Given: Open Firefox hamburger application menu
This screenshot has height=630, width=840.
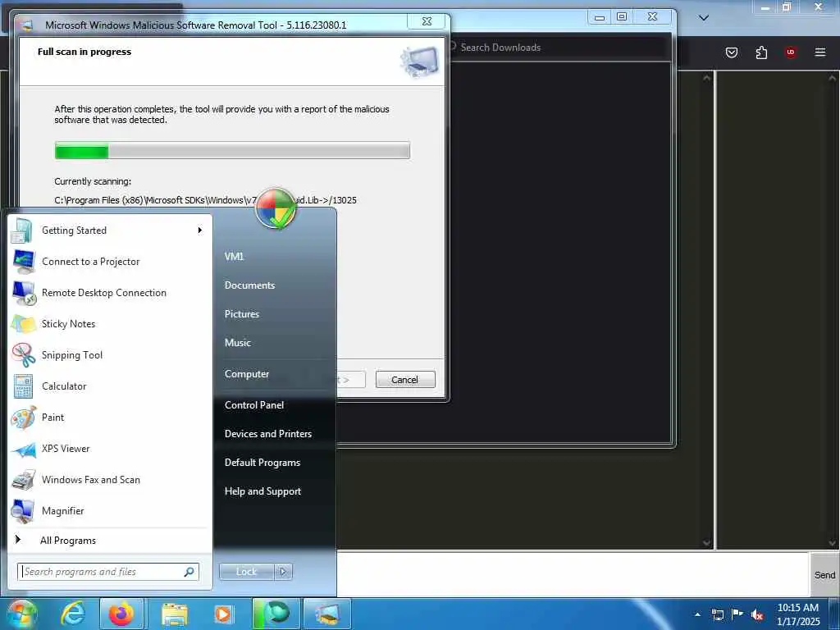Looking at the screenshot, I should click(820, 52).
